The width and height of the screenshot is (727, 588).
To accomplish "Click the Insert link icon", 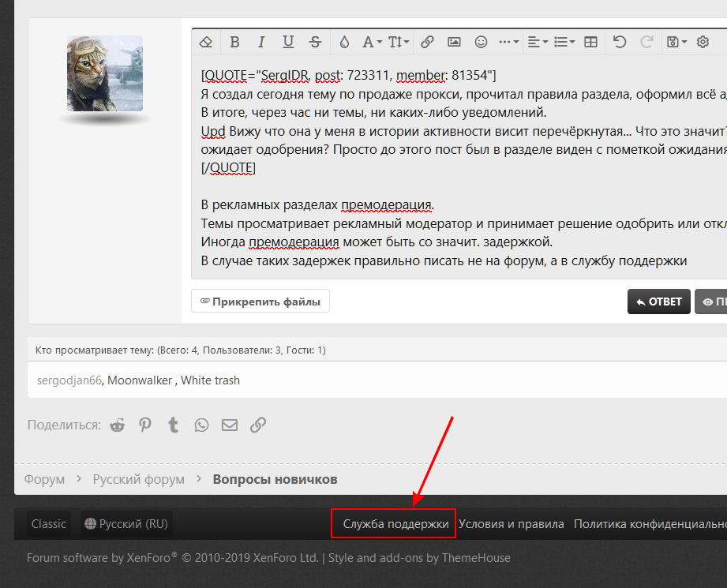I will point(427,42).
